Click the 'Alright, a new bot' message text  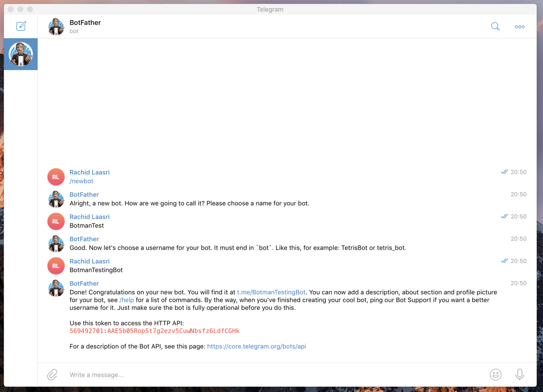coord(189,203)
